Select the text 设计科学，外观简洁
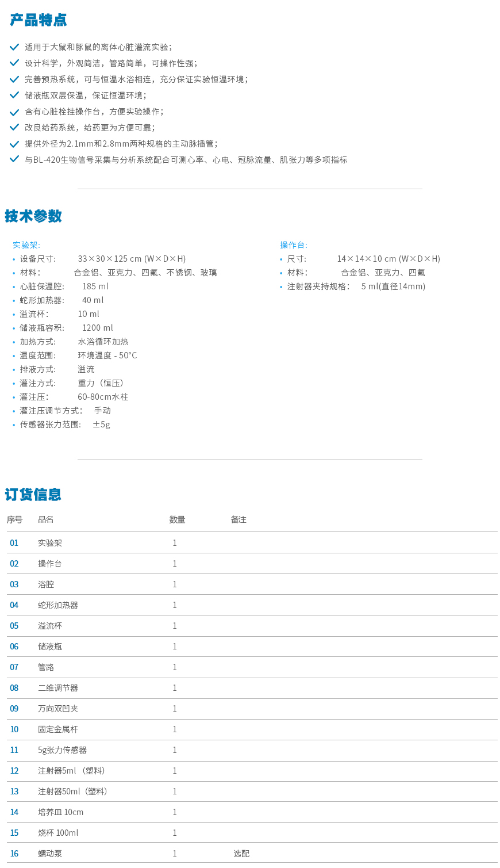 (x=63, y=63)
